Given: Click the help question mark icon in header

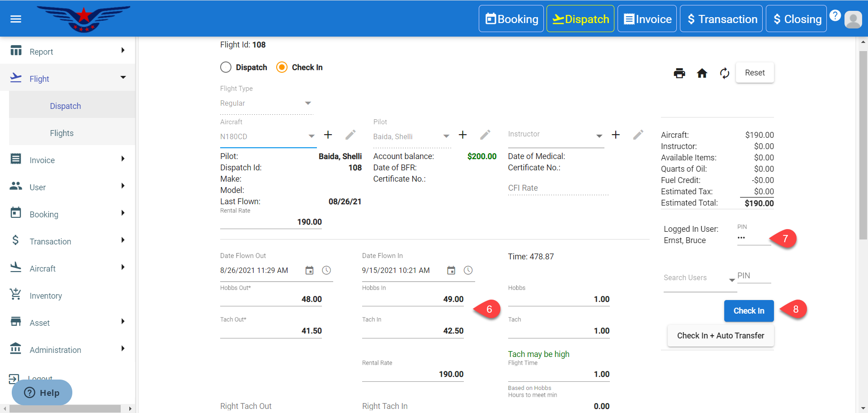Looking at the screenshot, I should tap(835, 16).
